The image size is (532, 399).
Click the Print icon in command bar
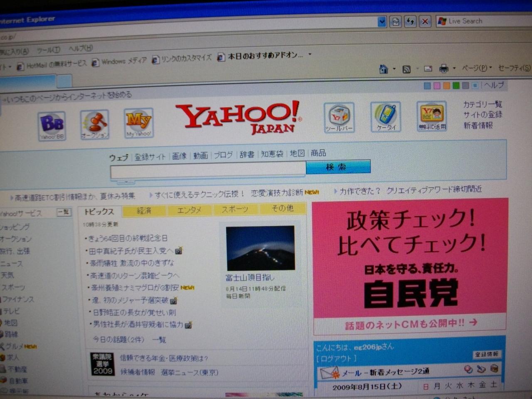[x=444, y=69]
